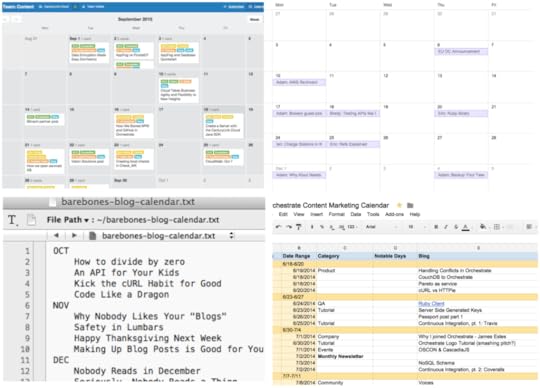The height and width of the screenshot is (388, 540).
Task: Click the 'An API for Your Kids' line
Action: pos(127,273)
